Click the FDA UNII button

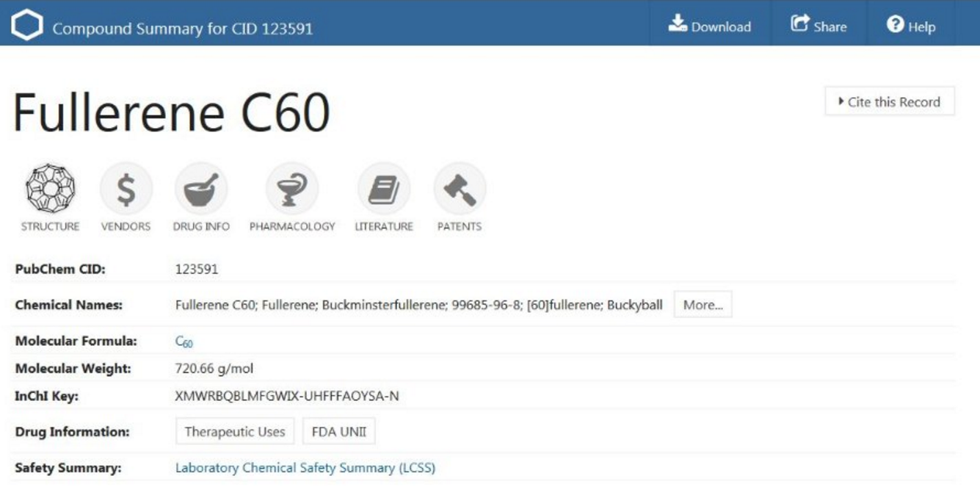(x=339, y=432)
